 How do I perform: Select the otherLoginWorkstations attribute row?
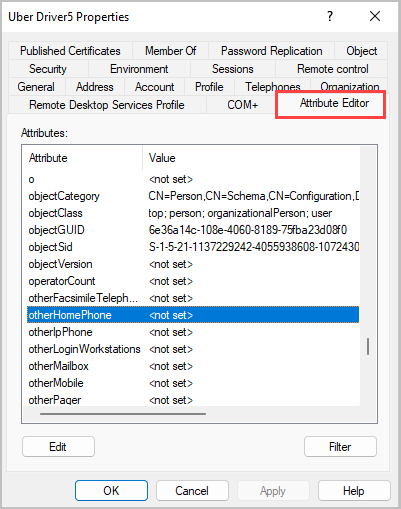(x=193, y=349)
